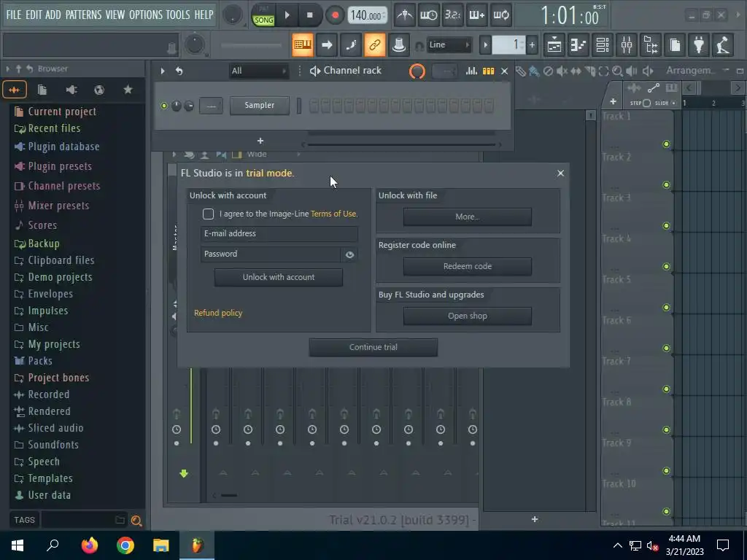The width and height of the screenshot is (747, 560).
Task: Click Open shop button
Action: point(468,316)
